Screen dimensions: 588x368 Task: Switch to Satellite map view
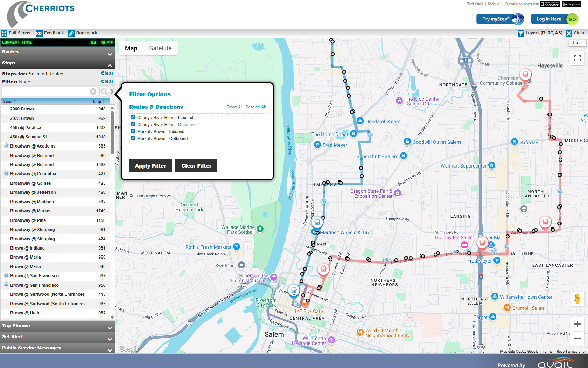160,48
